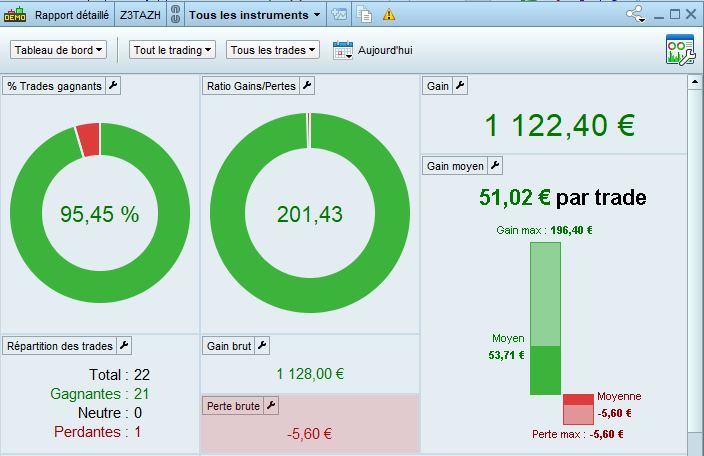Click the 1 122,40 € gain value
704x456 pixels.
pyautogui.click(x=560, y=125)
